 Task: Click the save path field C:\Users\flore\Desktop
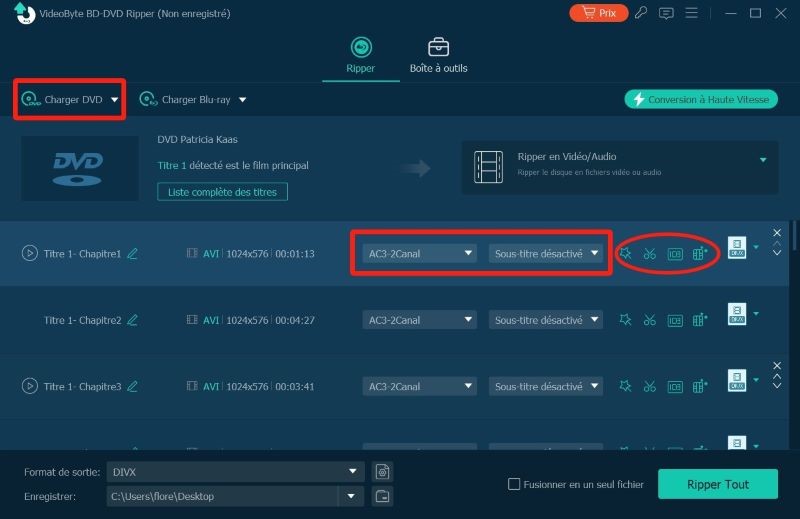coord(222,496)
